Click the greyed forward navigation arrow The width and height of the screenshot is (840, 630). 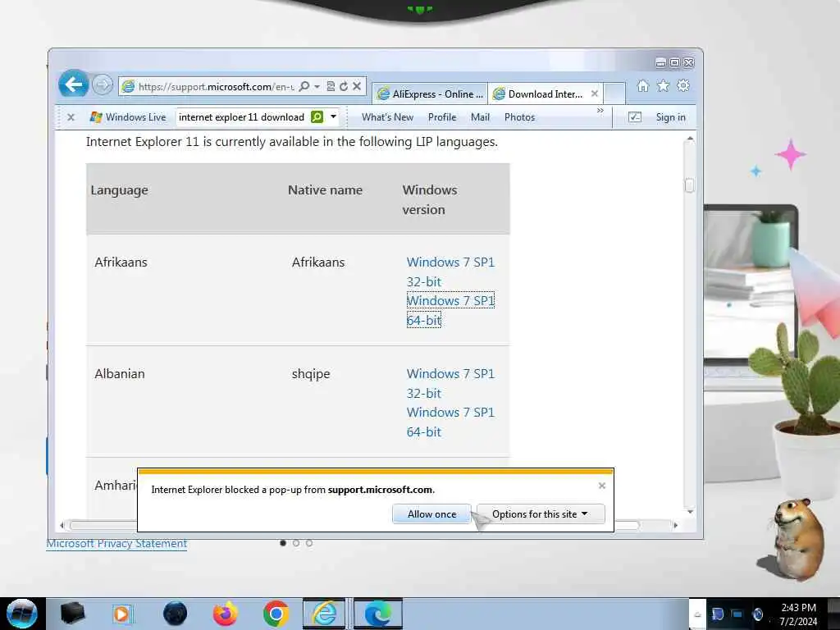coord(103,84)
